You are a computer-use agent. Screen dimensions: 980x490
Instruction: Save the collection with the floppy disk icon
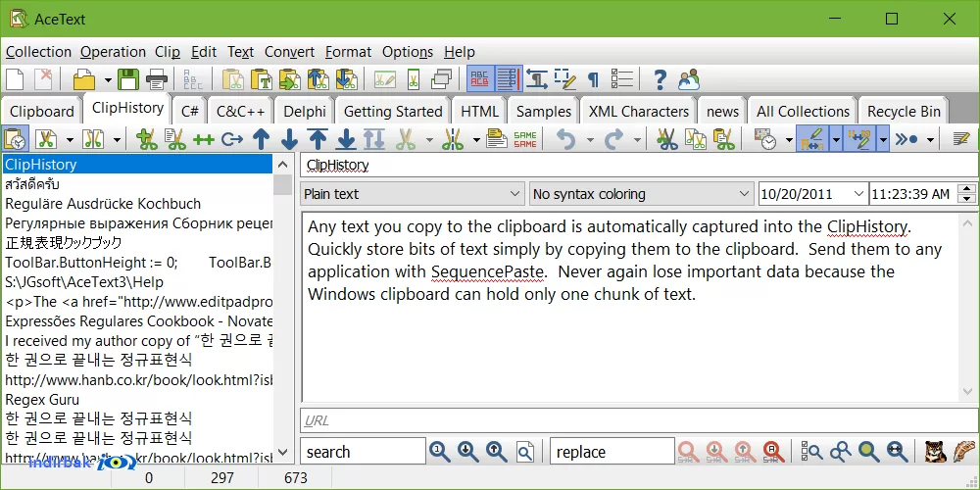pyautogui.click(x=128, y=80)
